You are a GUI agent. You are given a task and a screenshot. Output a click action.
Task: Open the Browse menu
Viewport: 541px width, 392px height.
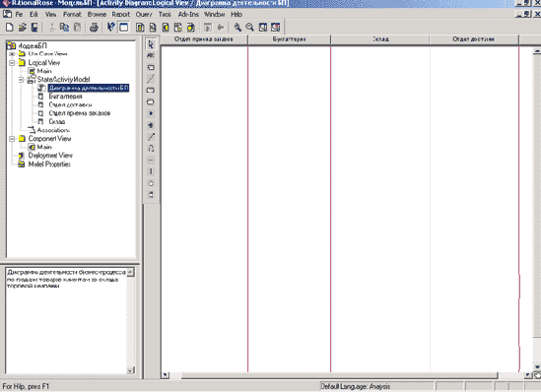coord(97,14)
